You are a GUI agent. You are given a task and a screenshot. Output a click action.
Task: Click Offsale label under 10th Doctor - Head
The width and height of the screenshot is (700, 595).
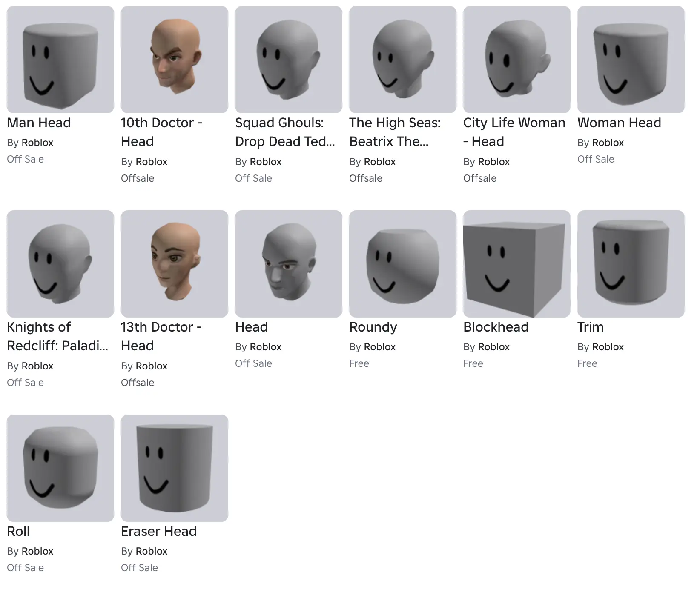pos(138,178)
